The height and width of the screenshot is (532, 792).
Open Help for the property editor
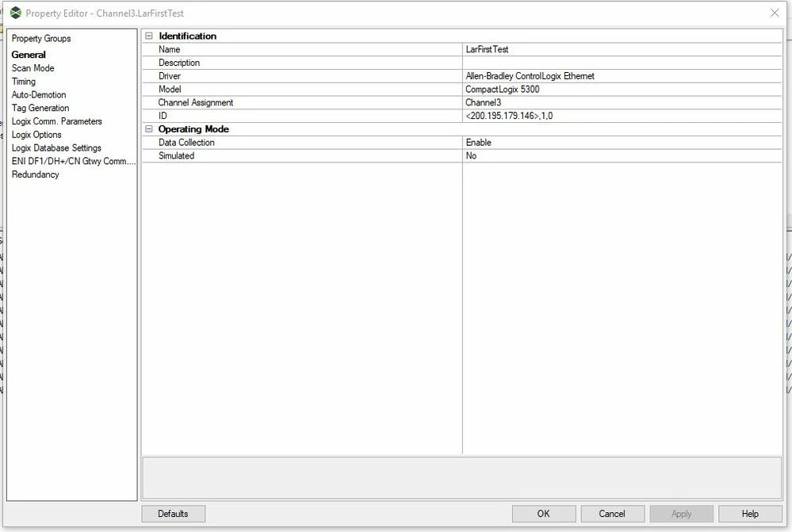[750, 514]
